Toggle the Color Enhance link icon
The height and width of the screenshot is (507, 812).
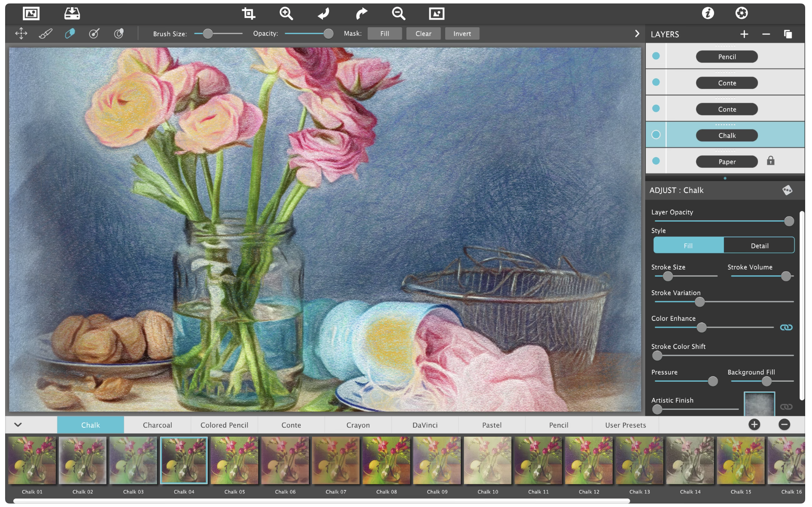[786, 327]
